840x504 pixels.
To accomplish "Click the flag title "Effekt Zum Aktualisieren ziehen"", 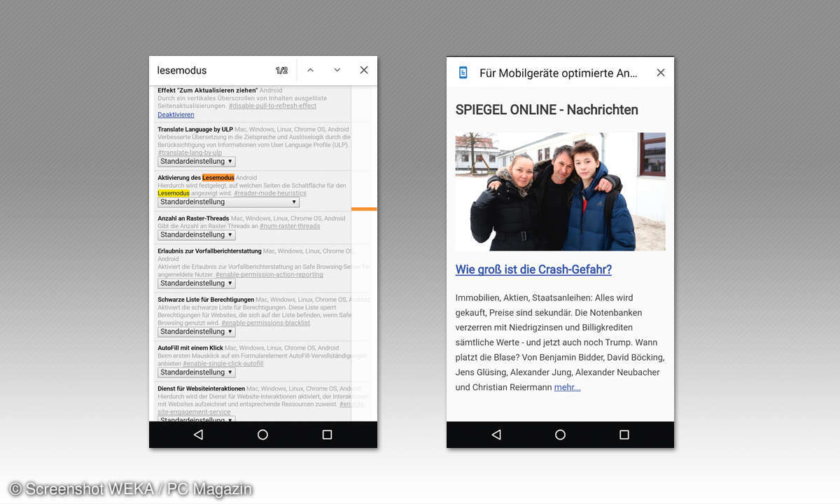I will point(208,90).
